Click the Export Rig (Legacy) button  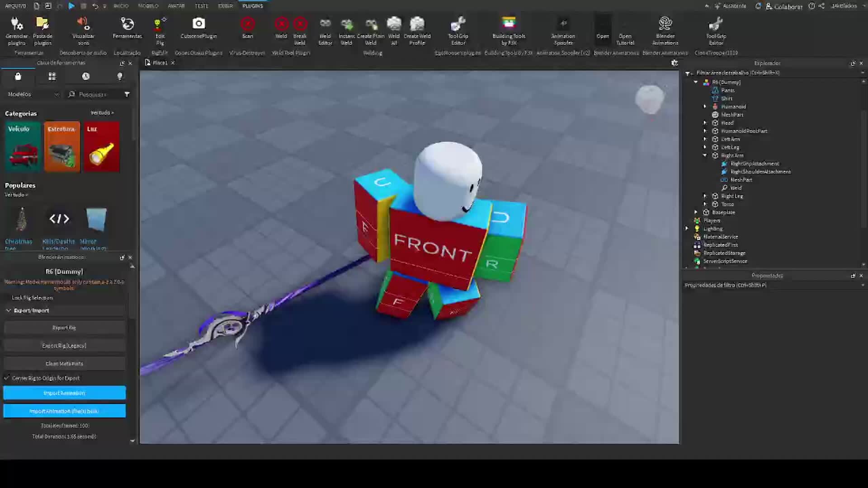(x=64, y=345)
